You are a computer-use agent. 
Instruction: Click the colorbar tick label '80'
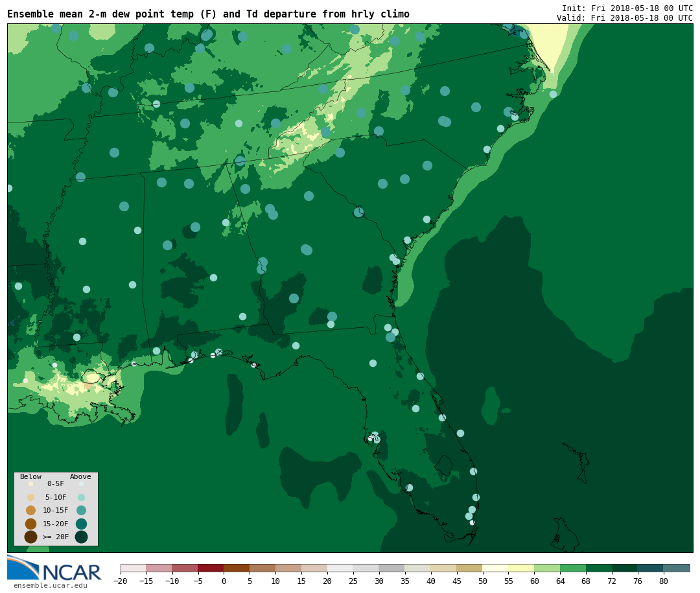tap(664, 581)
